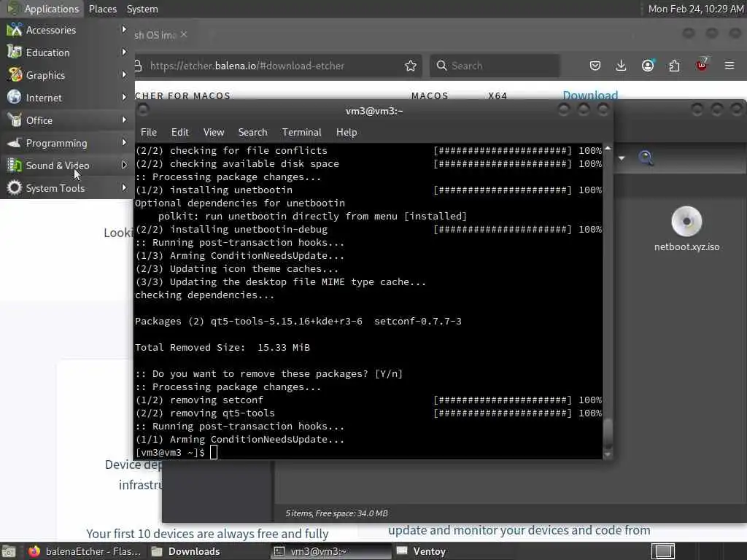Click the Office category icon
The height and width of the screenshot is (560, 747).
pyautogui.click(x=15, y=120)
